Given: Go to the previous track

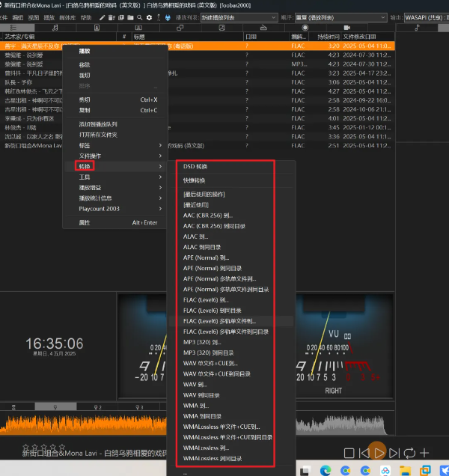Looking at the screenshot, I should tap(364, 454).
